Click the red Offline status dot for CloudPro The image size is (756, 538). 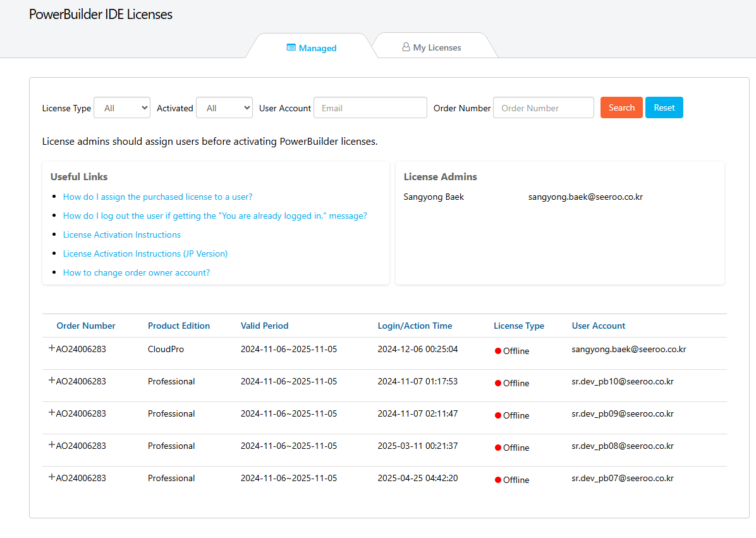point(498,351)
